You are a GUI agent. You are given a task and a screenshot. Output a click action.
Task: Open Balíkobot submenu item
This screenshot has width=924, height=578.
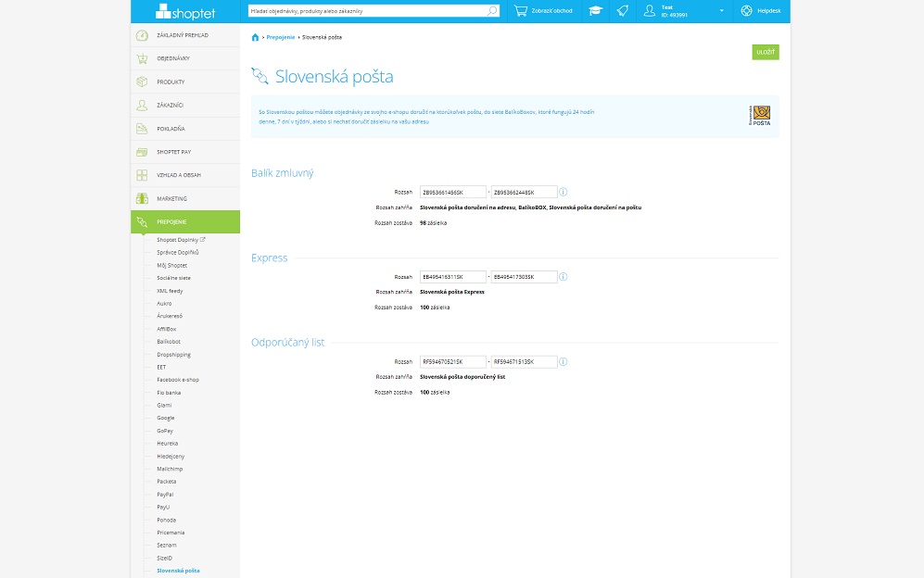coord(169,342)
